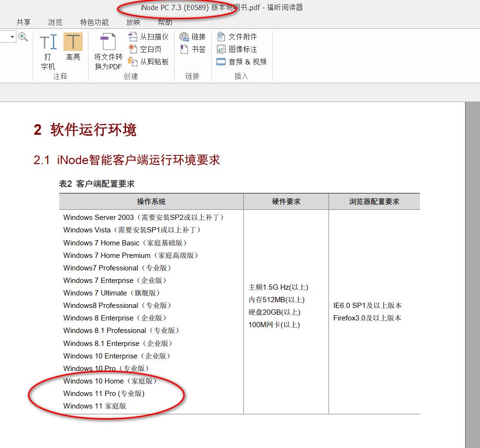The width and height of the screenshot is (480, 448).
Task: Click 'Windows8 Professional' row
Action: point(118,306)
